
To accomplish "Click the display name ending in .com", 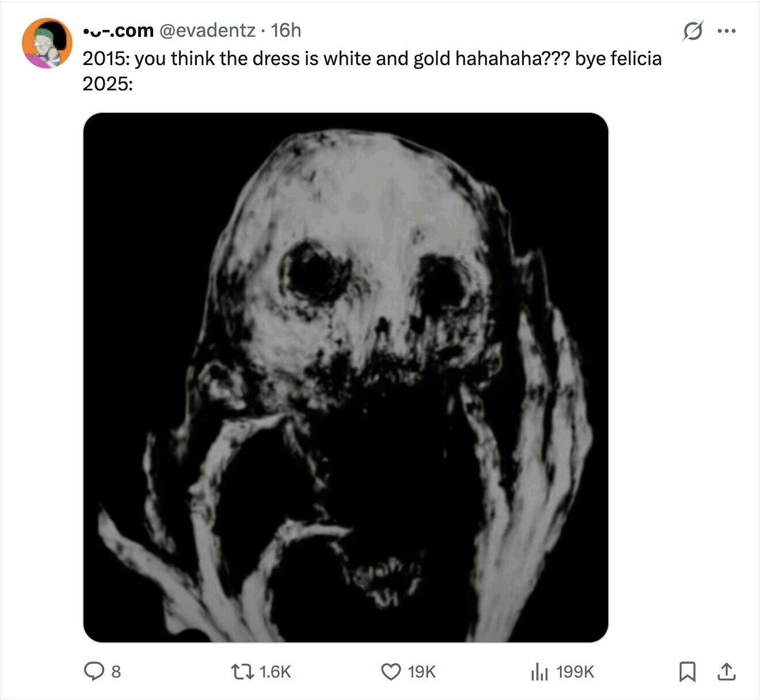I will [118, 31].
